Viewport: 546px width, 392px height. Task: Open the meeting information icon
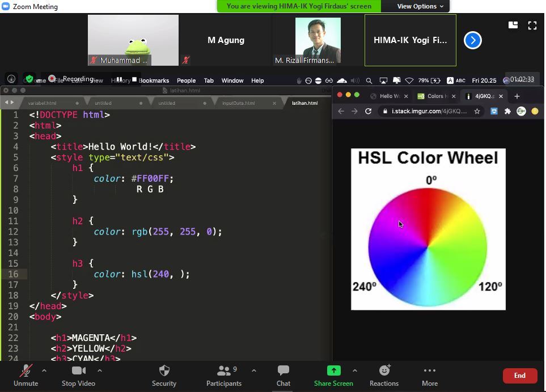(x=11, y=79)
